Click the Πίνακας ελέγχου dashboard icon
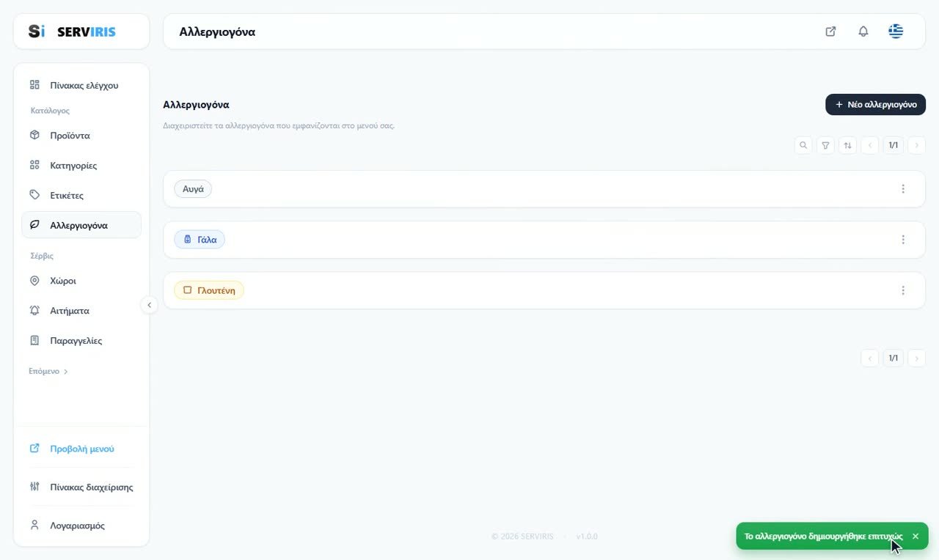The width and height of the screenshot is (939, 560). pos(34,85)
